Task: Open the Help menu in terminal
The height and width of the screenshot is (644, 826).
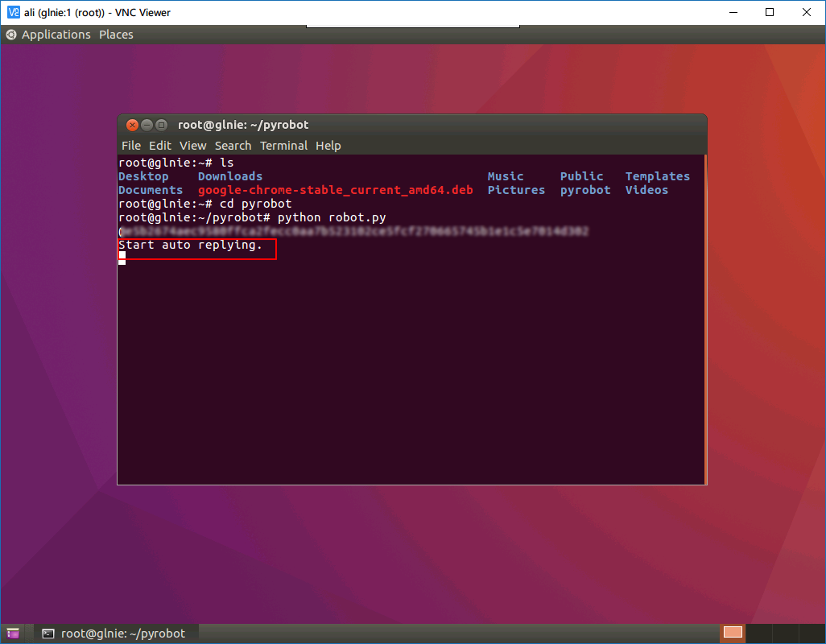Action: pyautogui.click(x=328, y=146)
